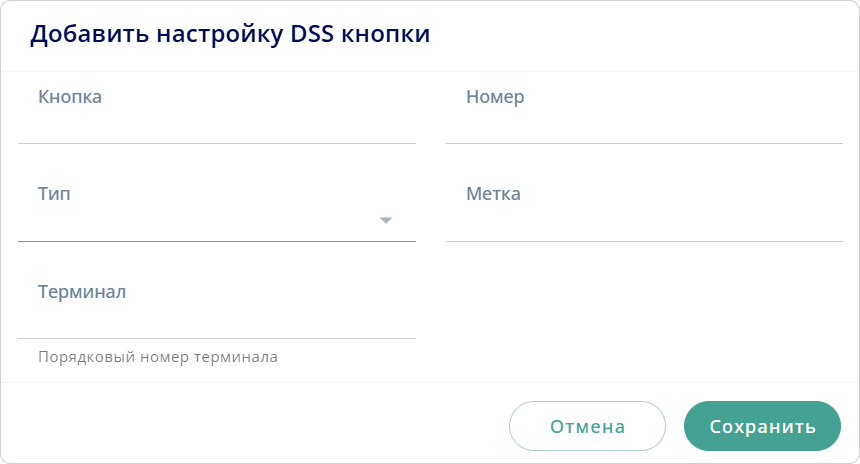
Task: Click the Метка label text
Action: pos(493,194)
